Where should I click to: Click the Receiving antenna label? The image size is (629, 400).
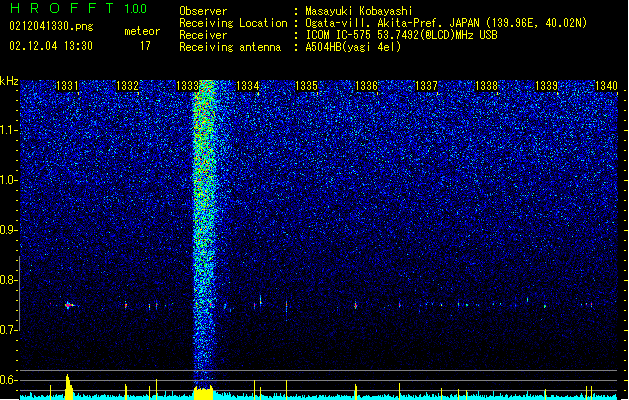point(230,47)
